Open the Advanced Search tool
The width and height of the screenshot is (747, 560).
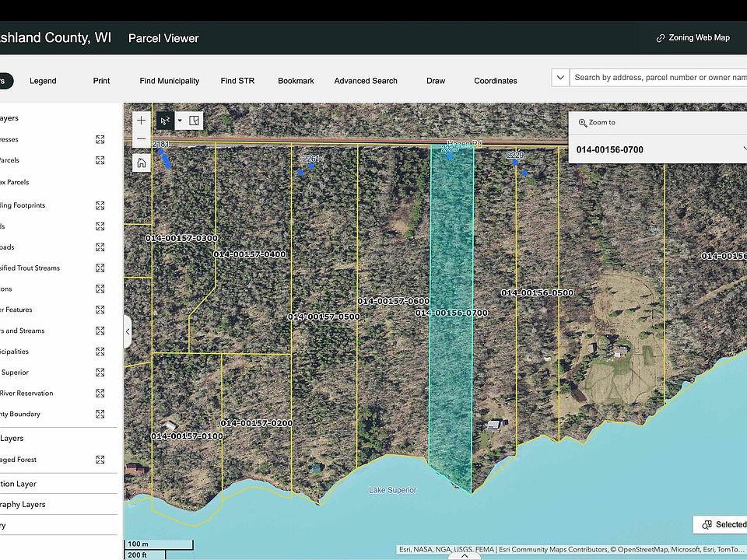click(366, 81)
